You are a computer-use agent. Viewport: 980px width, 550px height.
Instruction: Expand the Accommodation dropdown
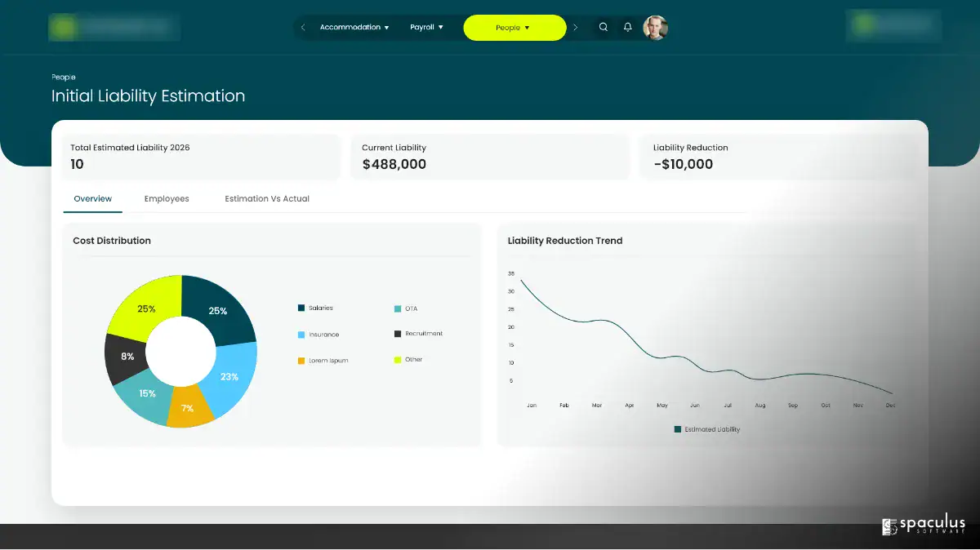(x=354, y=27)
